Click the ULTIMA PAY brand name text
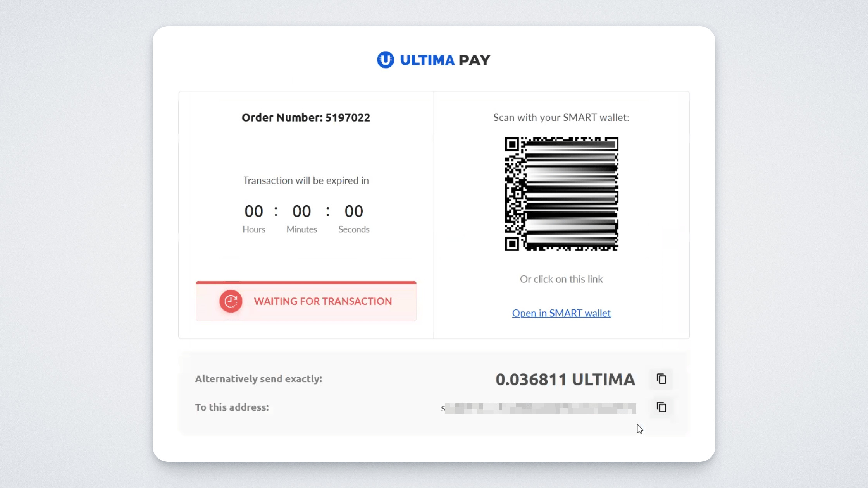 tap(445, 60)
